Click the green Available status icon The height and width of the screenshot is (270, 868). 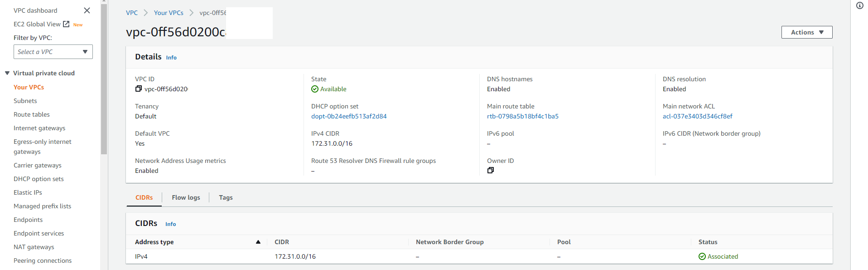315,89
